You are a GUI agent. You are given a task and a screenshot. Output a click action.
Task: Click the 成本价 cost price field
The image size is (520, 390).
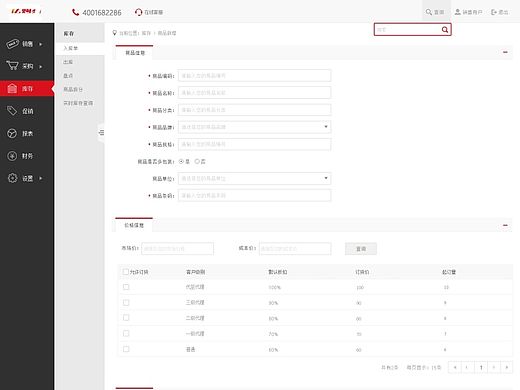(295, 249)
